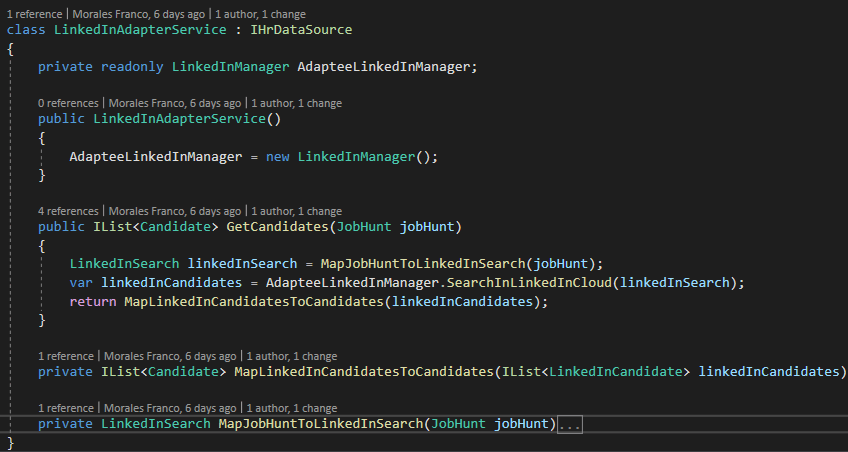The width and height of the screenshot is (848, 452).
Task: Open '1 reference' above the MapLinkedInCandidatesToCandidates declaration
Action: (66, 356)
